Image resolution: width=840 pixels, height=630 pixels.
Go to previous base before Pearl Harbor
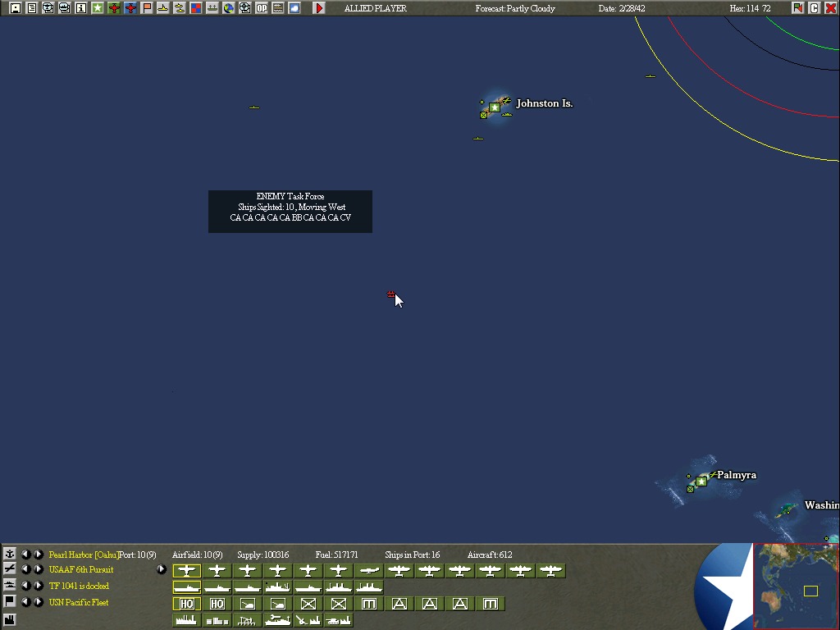(x=25, y=554)
